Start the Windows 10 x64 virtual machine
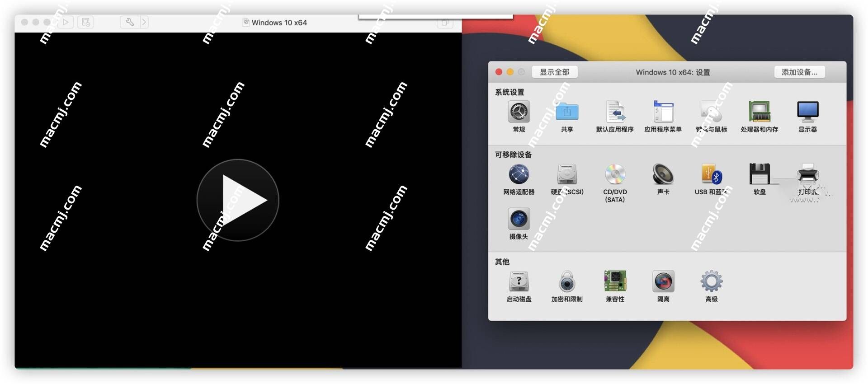 238,200
